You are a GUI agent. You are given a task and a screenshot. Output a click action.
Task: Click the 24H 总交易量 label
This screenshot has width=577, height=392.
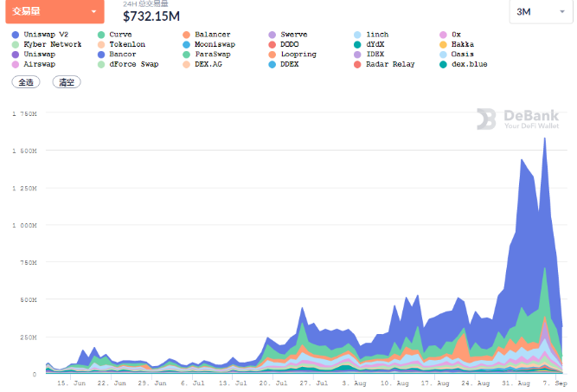coord(145,3)
